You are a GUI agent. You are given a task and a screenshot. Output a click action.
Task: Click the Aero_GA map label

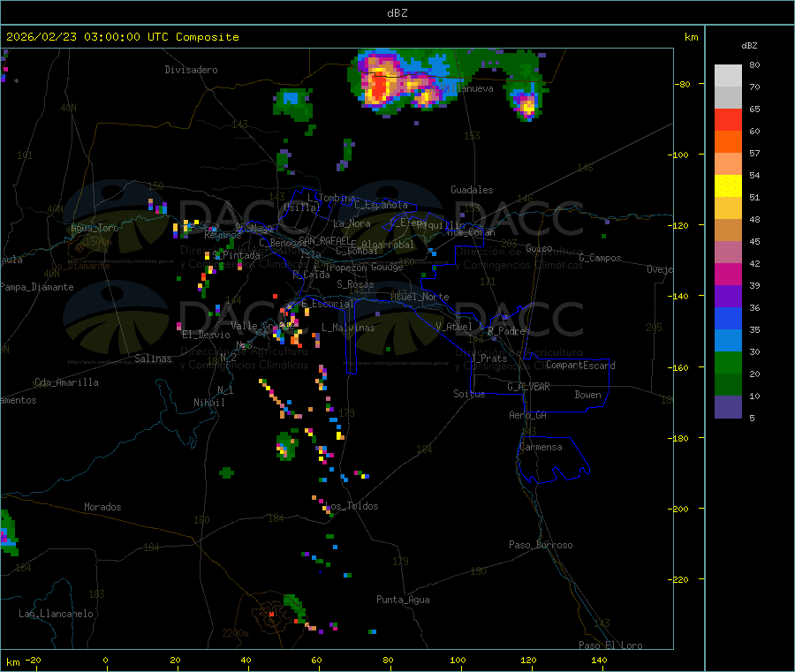528,415
